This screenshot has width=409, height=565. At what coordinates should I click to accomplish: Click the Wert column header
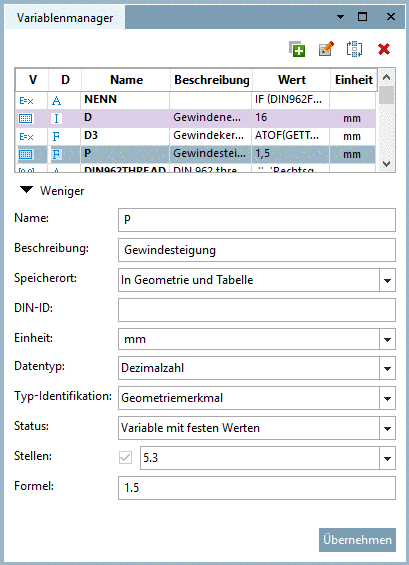click(292, 80)
